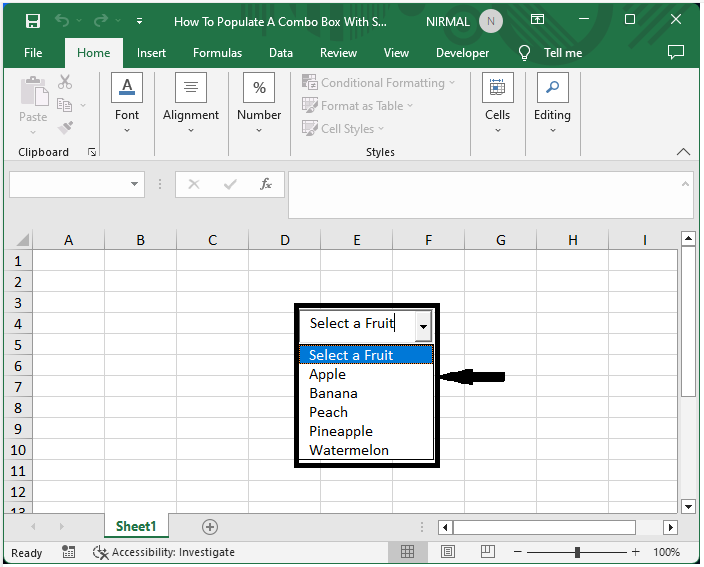Open the Alignment group button
This screenshot has height=567, width=704.
[x=191, y=104]
